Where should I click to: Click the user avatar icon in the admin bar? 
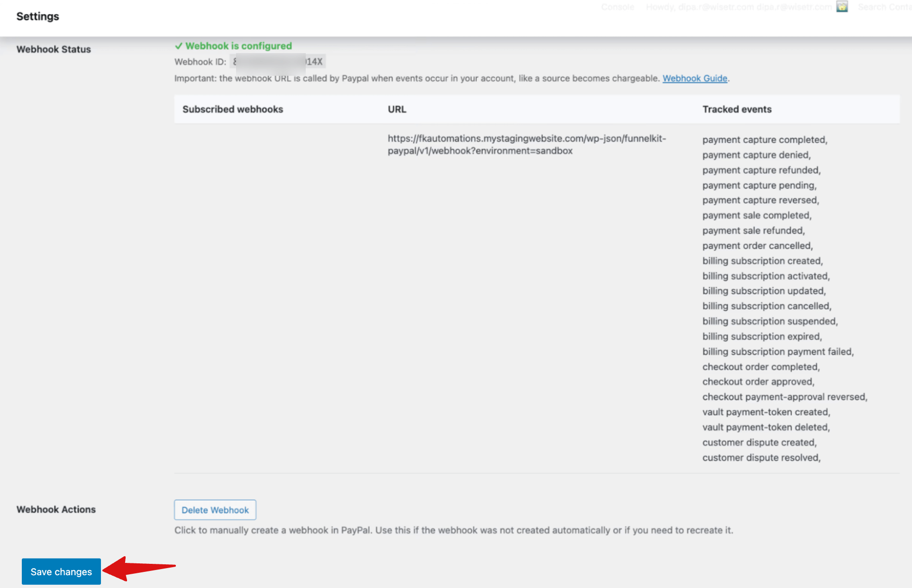point(842,7)
